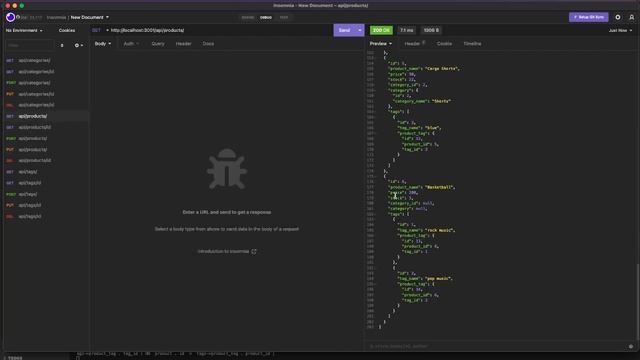Click the request URL field
The height and width of the screenshot is (360, 640).
[220, 30]
